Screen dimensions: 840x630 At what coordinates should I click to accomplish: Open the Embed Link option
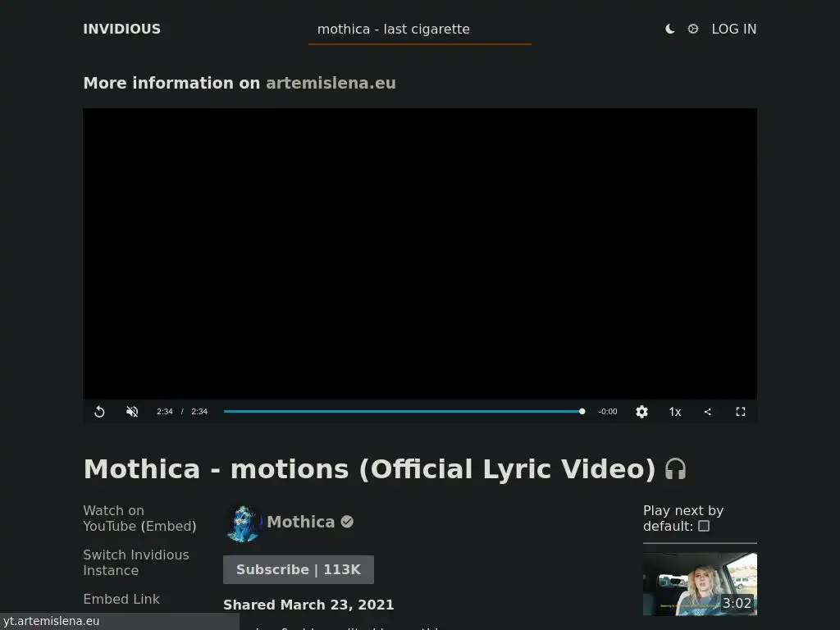(121, 599)
